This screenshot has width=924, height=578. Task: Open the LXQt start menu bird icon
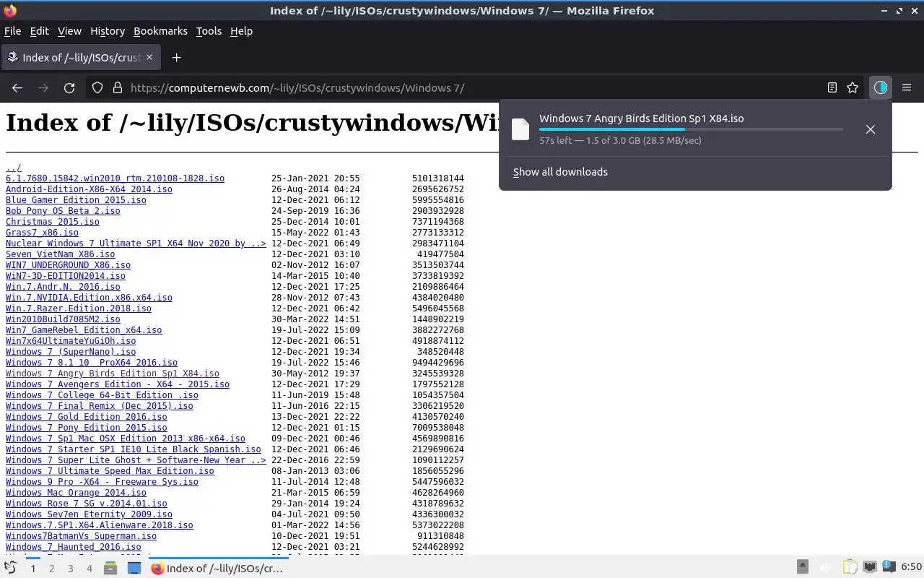pos(10,568)
